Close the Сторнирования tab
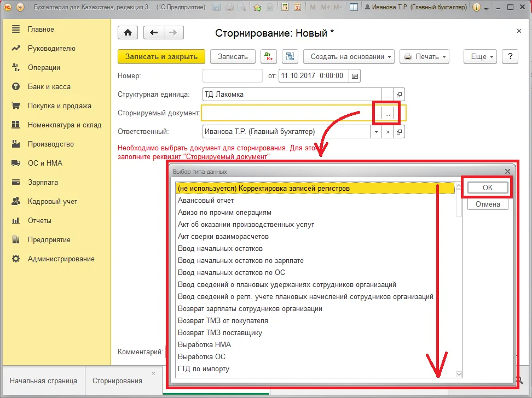 pyautogui.click(x=153, y=373)
